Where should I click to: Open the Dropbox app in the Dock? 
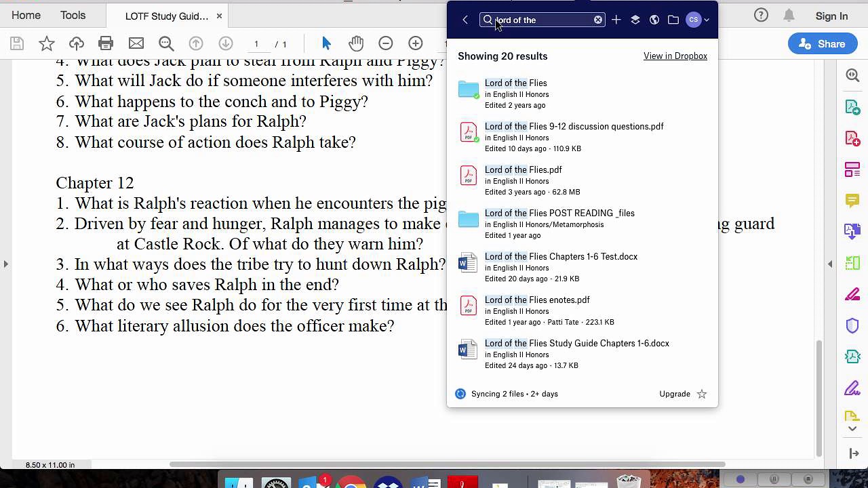388,483
